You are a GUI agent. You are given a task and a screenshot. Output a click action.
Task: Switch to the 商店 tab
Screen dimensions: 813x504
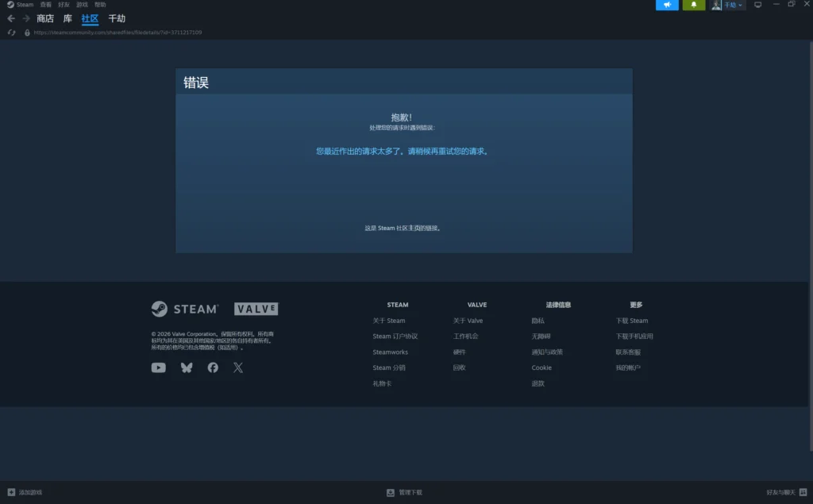pos(45,19)
